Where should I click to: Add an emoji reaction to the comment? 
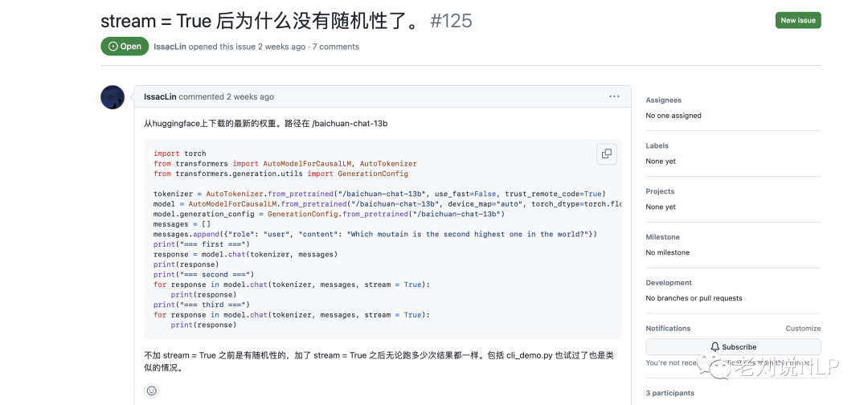(152, 391)
